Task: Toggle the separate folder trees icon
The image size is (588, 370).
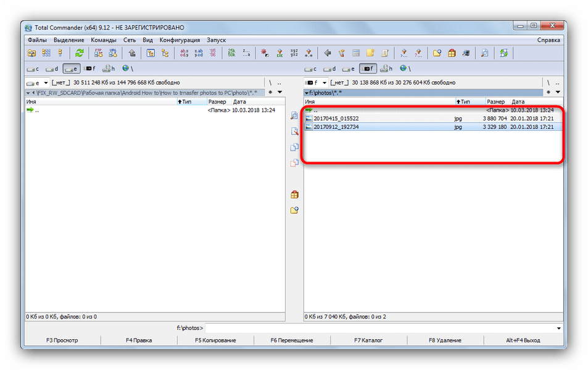Action: 165,53
